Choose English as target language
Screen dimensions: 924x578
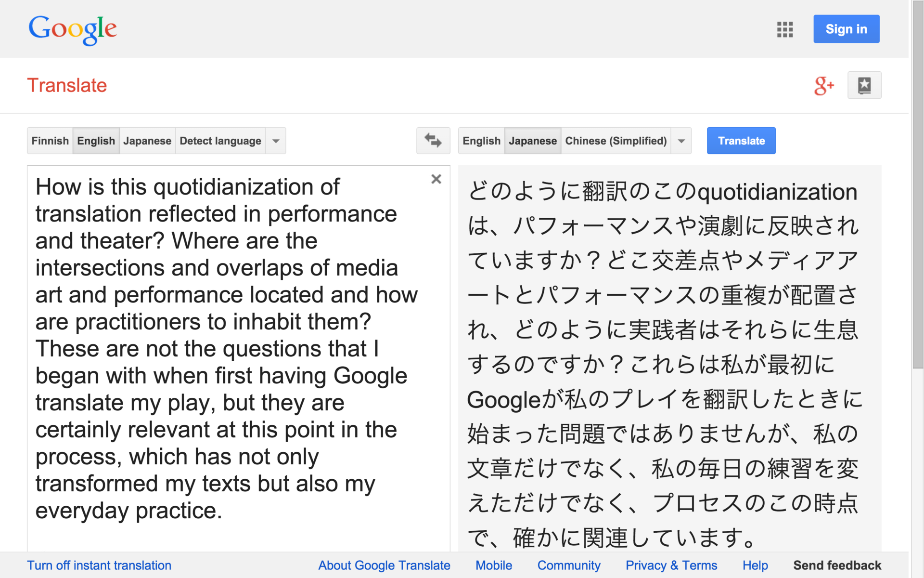(x=481, y=141)
